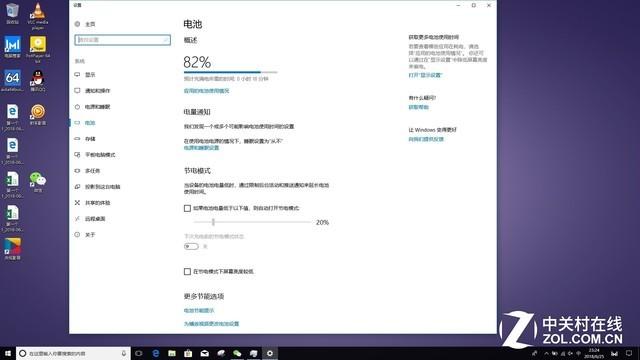Open the Mail app from the taskbar
This screenshot has height=360, width=640.
click(x=204, y=353)
